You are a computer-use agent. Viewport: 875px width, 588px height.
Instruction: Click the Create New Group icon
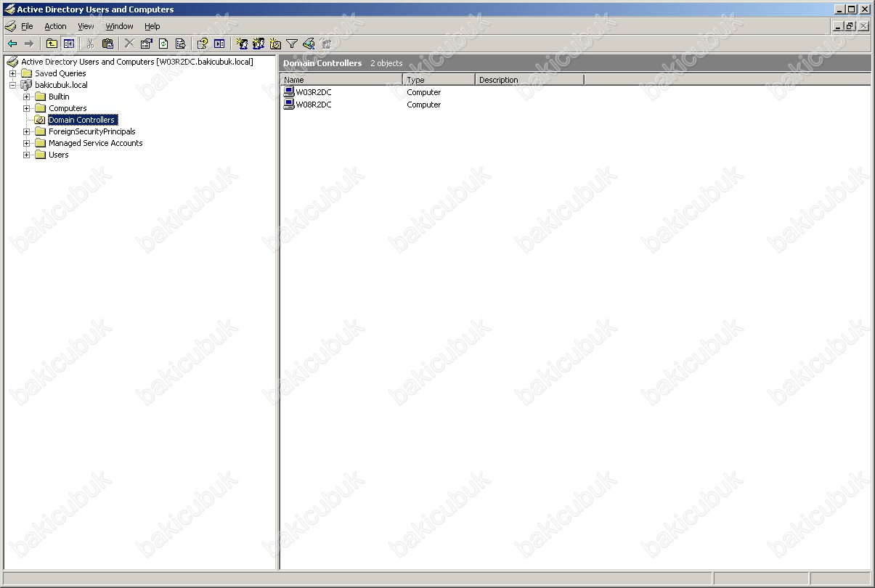259,44
